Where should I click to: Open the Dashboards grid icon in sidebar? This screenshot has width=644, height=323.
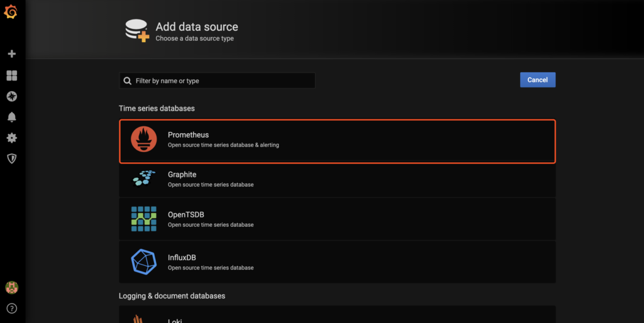12,75
